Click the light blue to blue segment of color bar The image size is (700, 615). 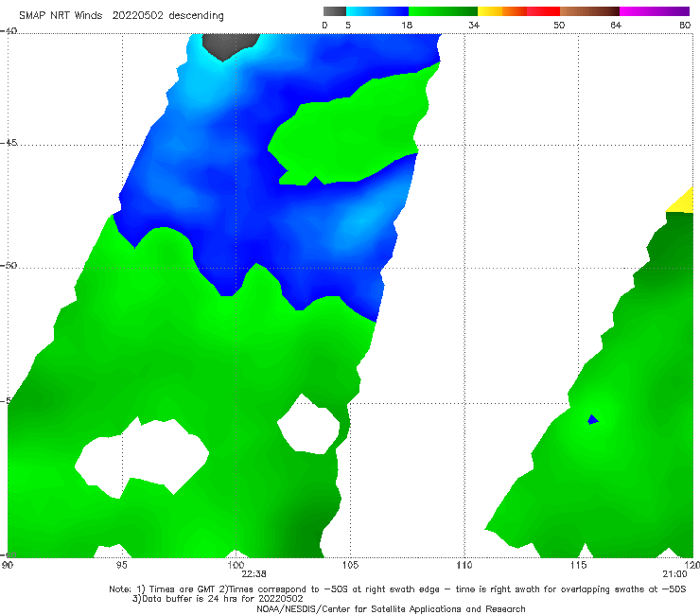(377, 11)
